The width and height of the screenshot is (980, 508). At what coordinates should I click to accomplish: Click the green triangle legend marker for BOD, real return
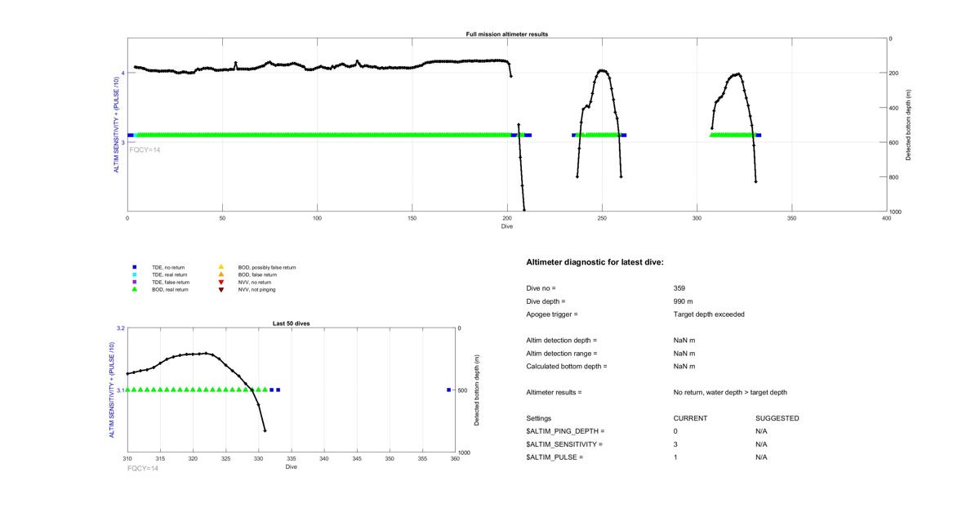134,289
